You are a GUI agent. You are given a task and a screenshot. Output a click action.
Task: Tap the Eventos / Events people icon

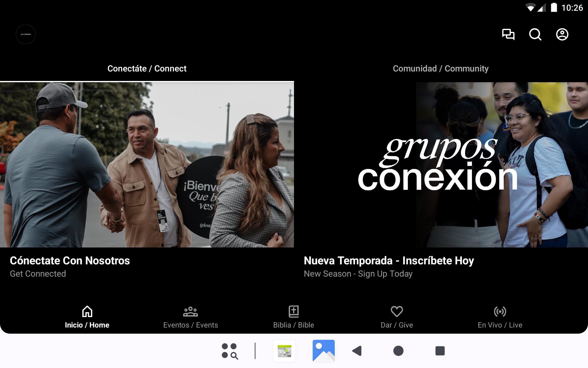pyautogui.click(x=190, y=312)
